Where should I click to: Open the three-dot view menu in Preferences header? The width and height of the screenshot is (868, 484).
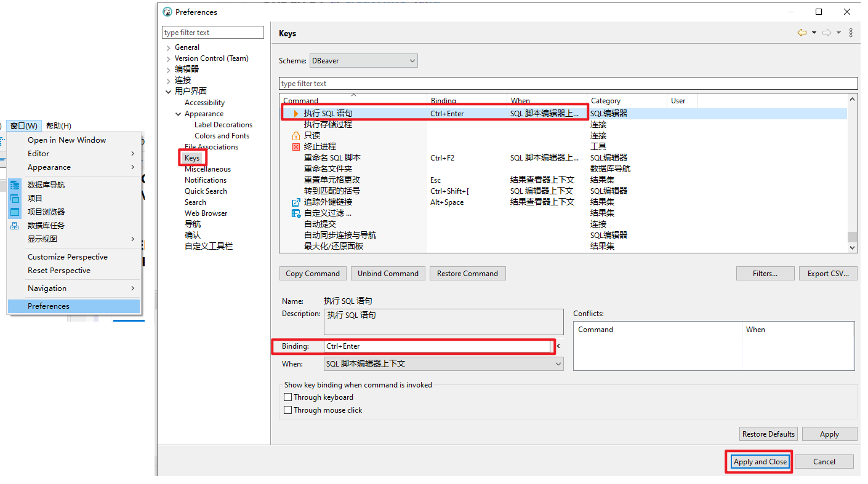851,33
